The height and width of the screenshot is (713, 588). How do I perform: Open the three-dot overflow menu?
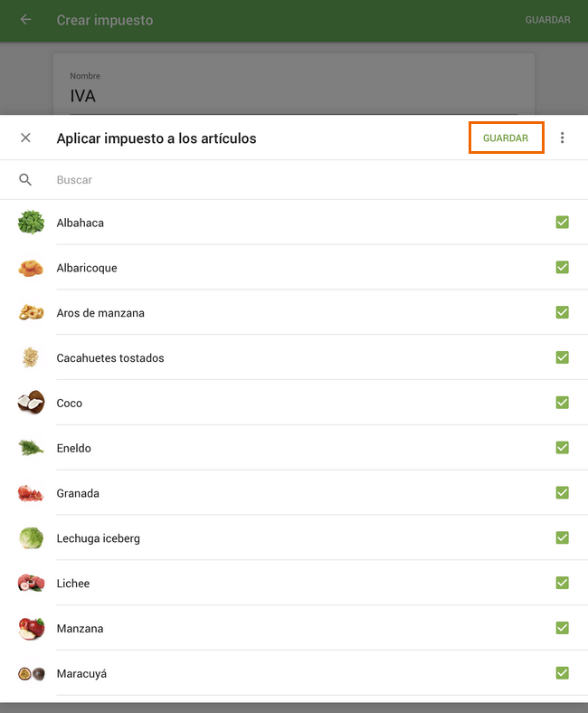coord(563,138)
